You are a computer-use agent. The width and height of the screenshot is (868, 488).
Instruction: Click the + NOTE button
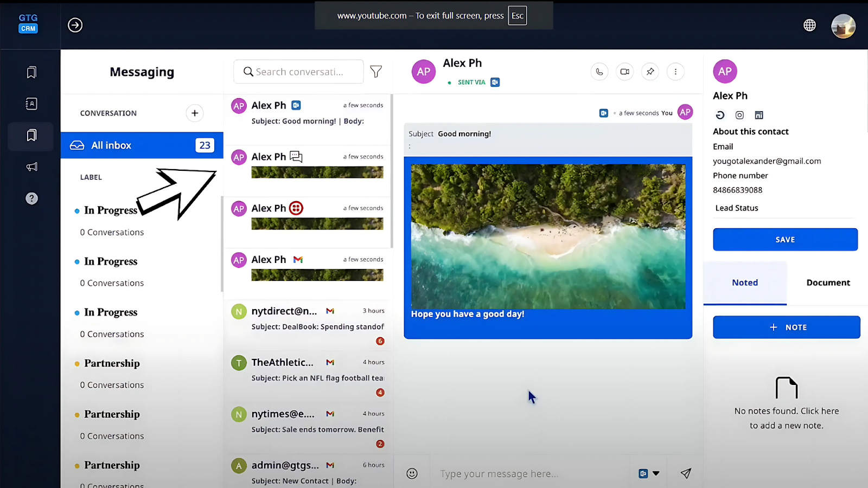click(x=787, y=328)
